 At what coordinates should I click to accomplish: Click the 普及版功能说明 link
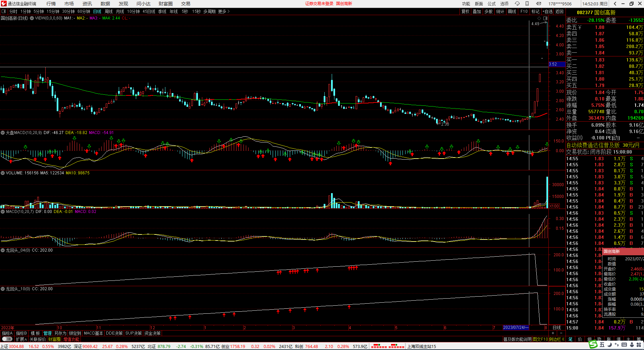517,339
